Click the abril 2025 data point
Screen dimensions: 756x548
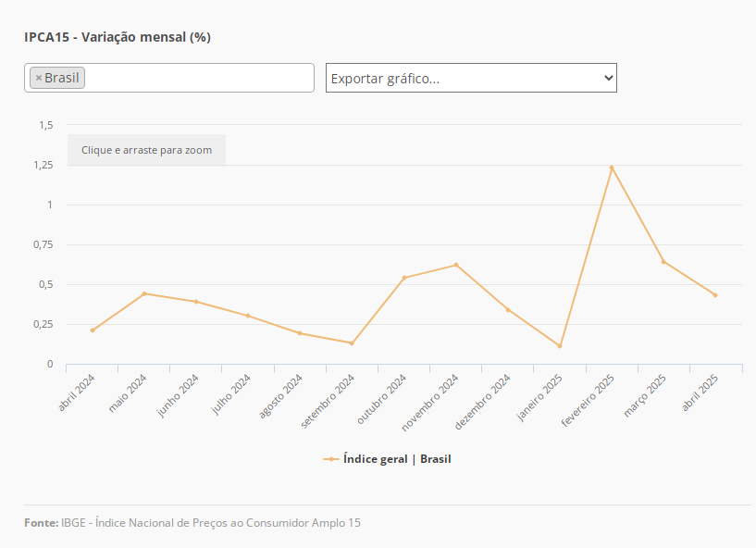[715, 295]
